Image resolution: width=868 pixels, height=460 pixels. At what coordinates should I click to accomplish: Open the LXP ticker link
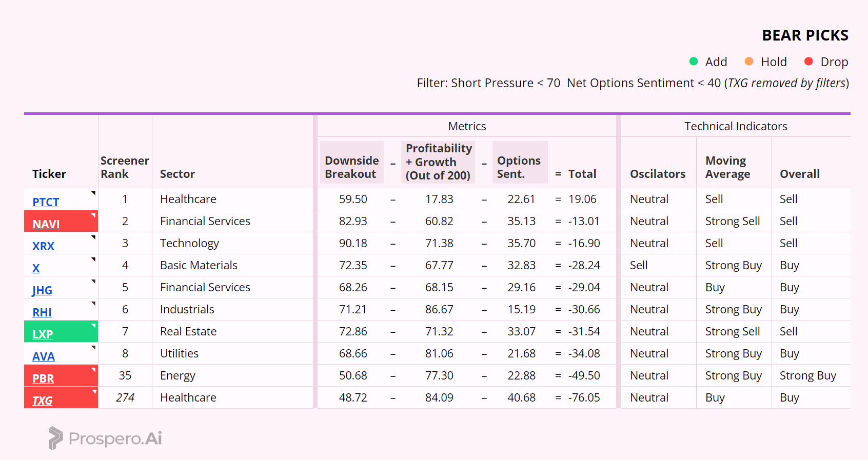[43, 334]
